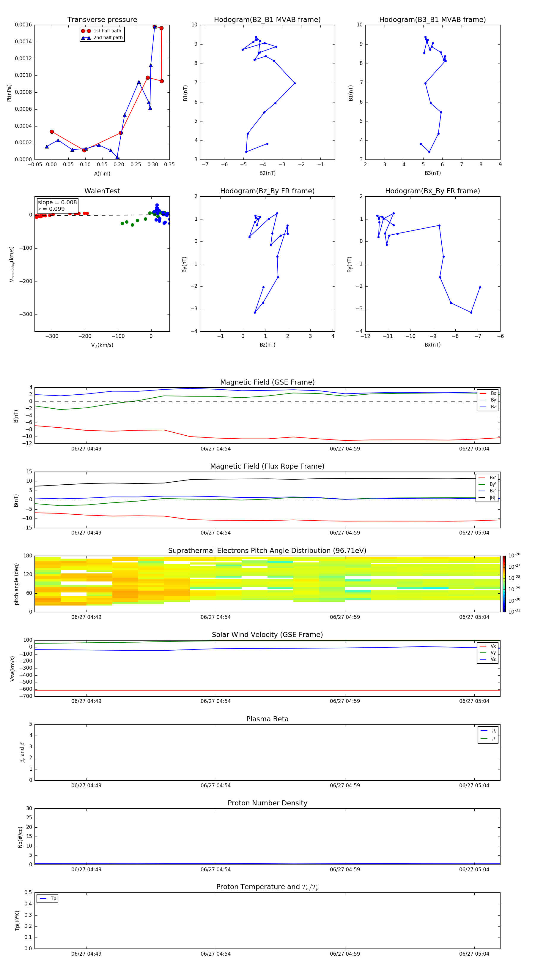Click the "Magnetic Field (Flux Rope Frame)" title
The height and width of the screenshot is (980, 535).
[x=267, y=467]
